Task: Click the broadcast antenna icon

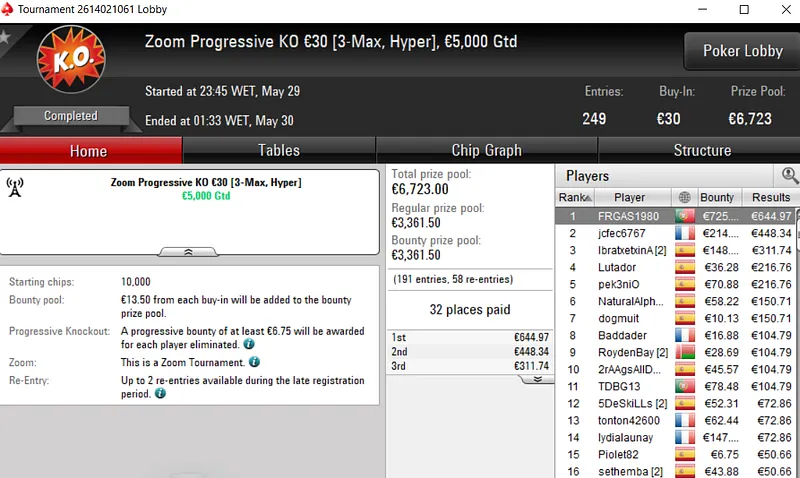Action: (x=15, y=187)
